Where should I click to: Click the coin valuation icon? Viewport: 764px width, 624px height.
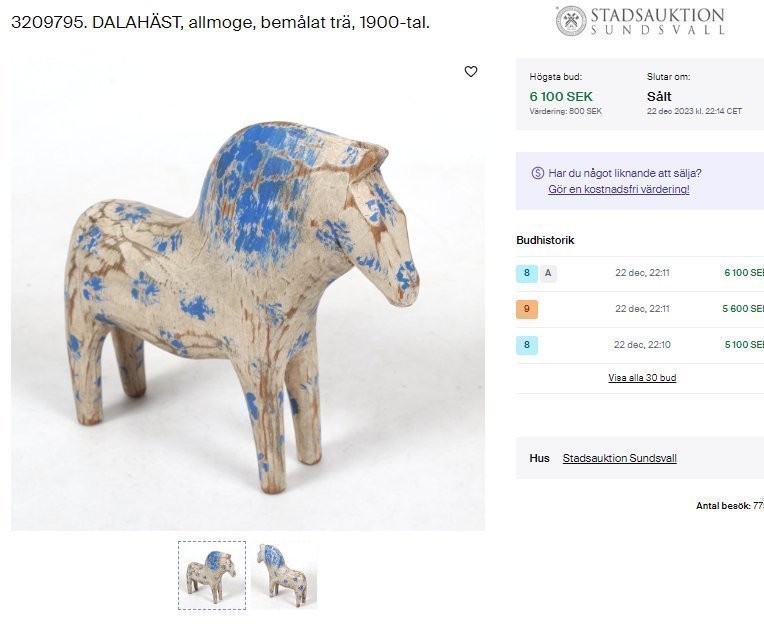coord(537,173)
